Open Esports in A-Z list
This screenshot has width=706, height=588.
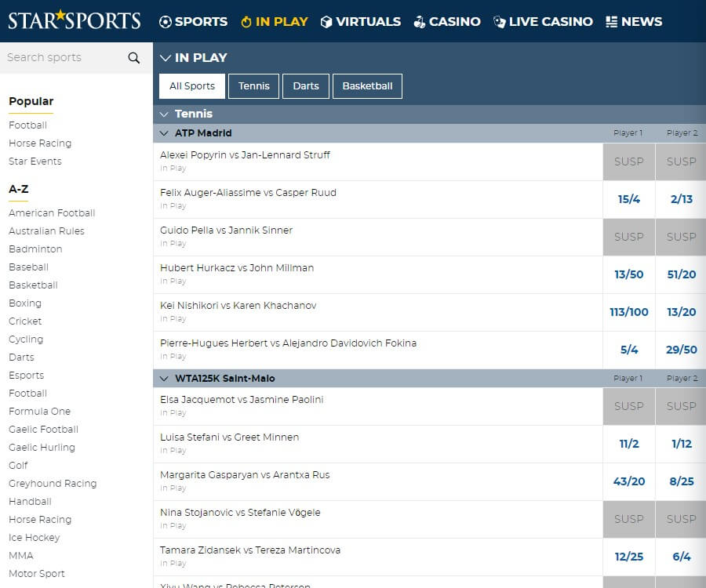click(27, 376)
